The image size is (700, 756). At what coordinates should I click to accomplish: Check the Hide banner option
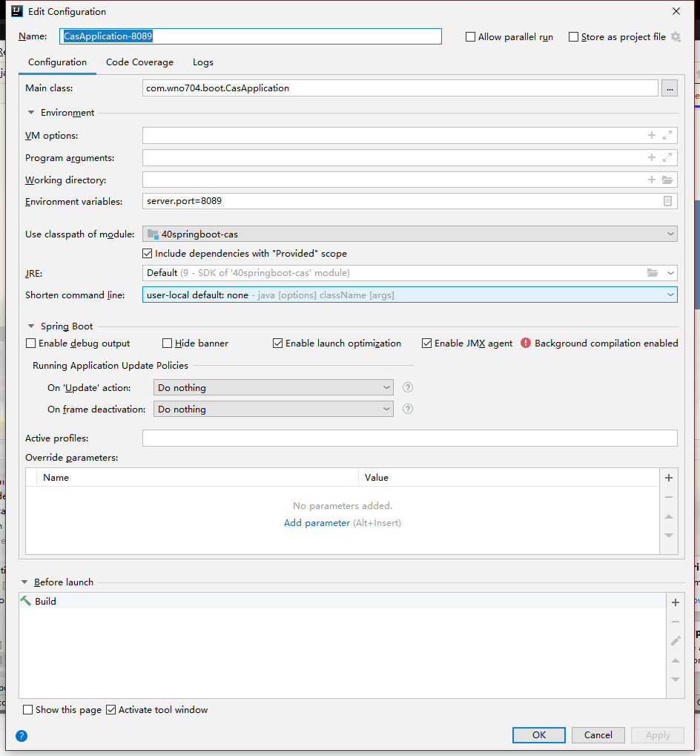[x=168, y=344]
